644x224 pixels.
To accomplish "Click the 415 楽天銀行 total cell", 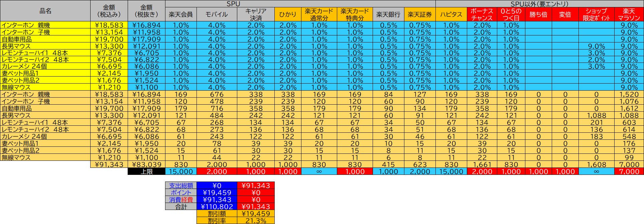I will click(388, 164).
